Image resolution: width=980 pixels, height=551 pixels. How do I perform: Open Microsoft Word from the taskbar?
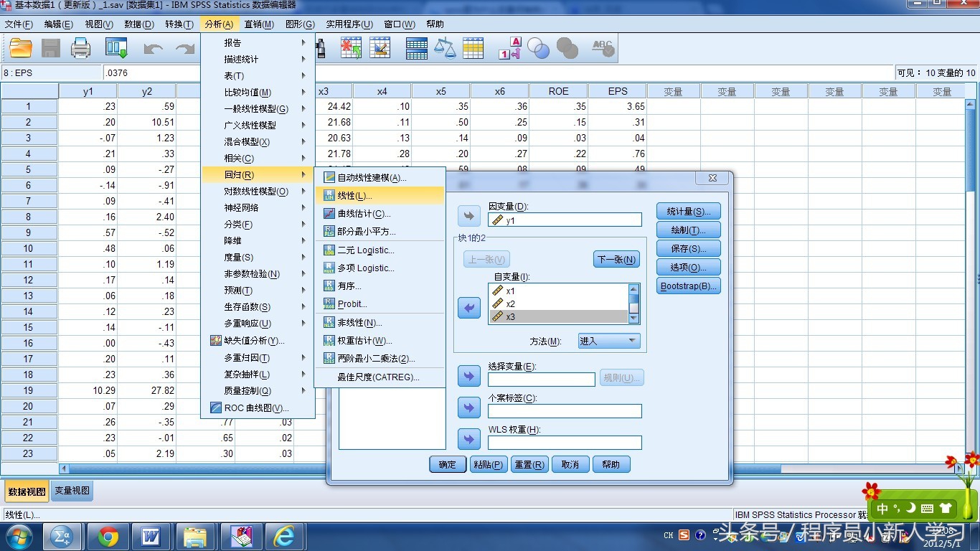(151, 536)
